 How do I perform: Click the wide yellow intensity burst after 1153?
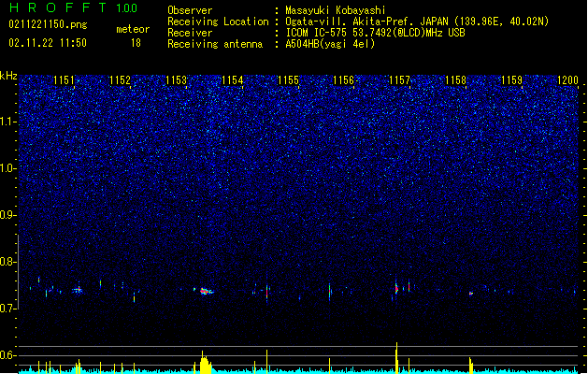coord(205,363)
